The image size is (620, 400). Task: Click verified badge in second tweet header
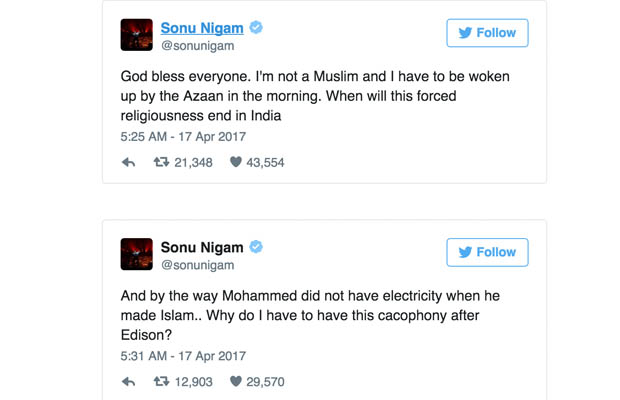[256, 247]
